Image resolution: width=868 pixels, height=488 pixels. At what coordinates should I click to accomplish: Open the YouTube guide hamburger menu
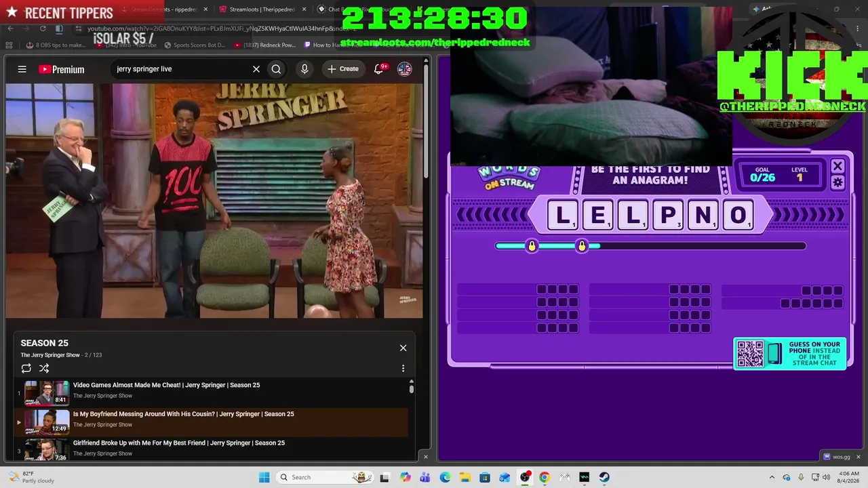pos(22,69)
